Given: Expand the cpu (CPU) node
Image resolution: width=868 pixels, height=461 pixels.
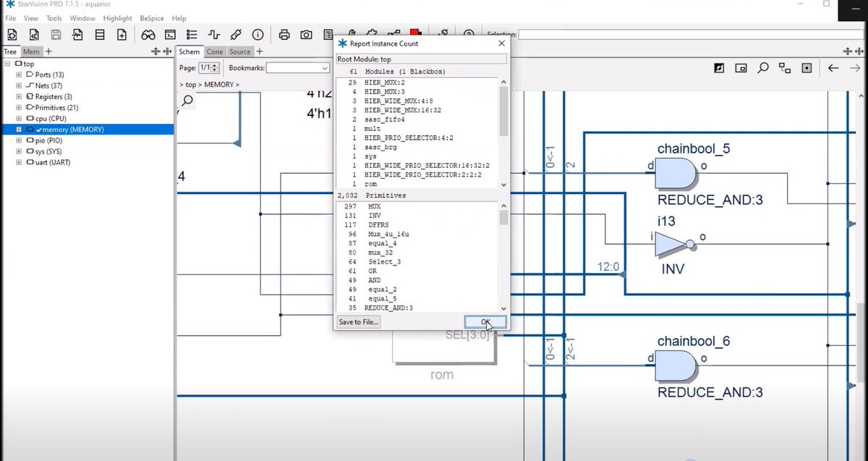Looking at the screenshot, I should tap(20, 118).
